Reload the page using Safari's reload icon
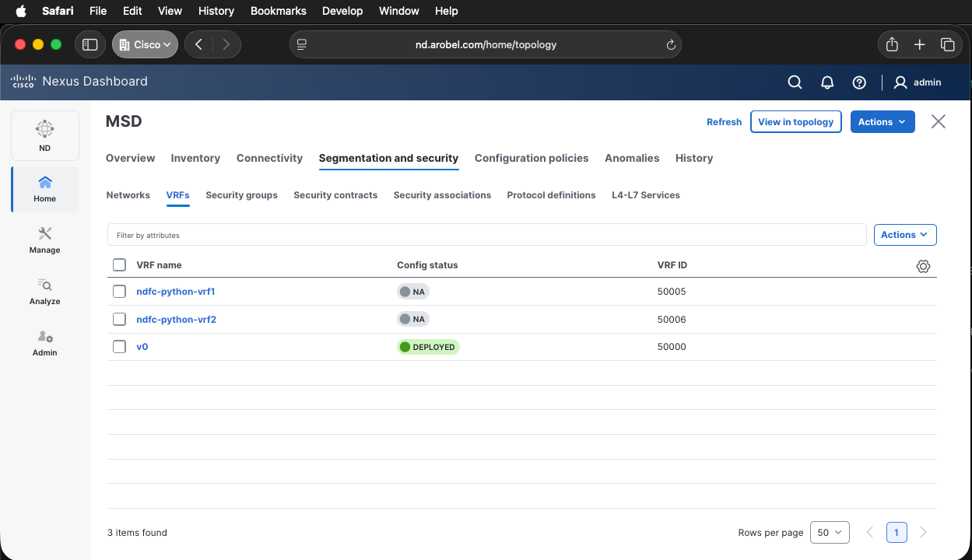 671,45
